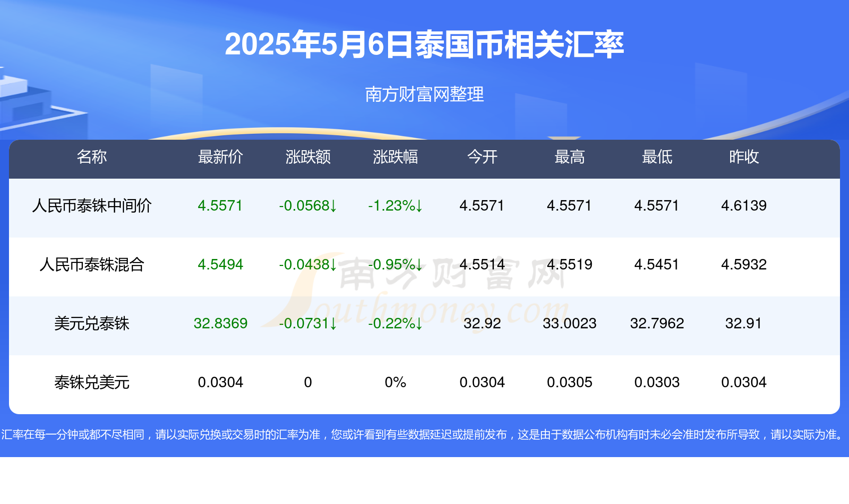Screen dimensions: 849x504
Task: Click the 0% change percent cell
Action: pyautogui.click(x=396, y=382)
